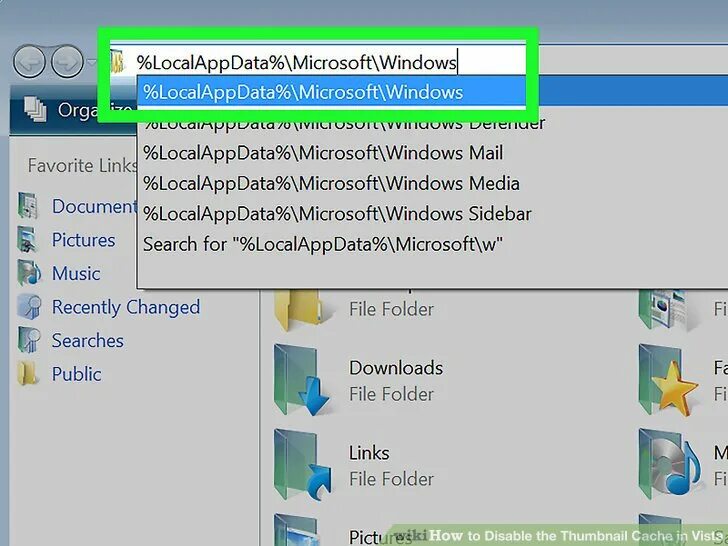The width and height of the screenshot is (728, 546).
Task: Click the Forward navigation arrow button
Action: coord(67,61)
